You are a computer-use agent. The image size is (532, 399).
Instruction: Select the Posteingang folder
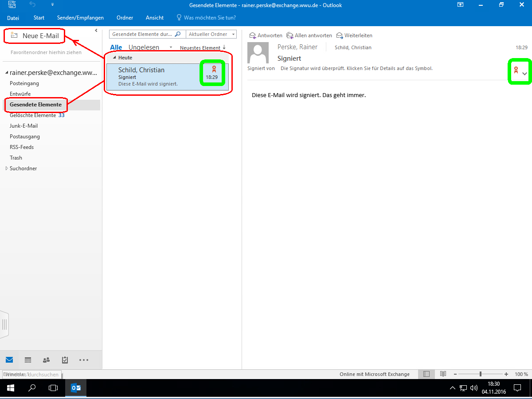coord(24,83)
